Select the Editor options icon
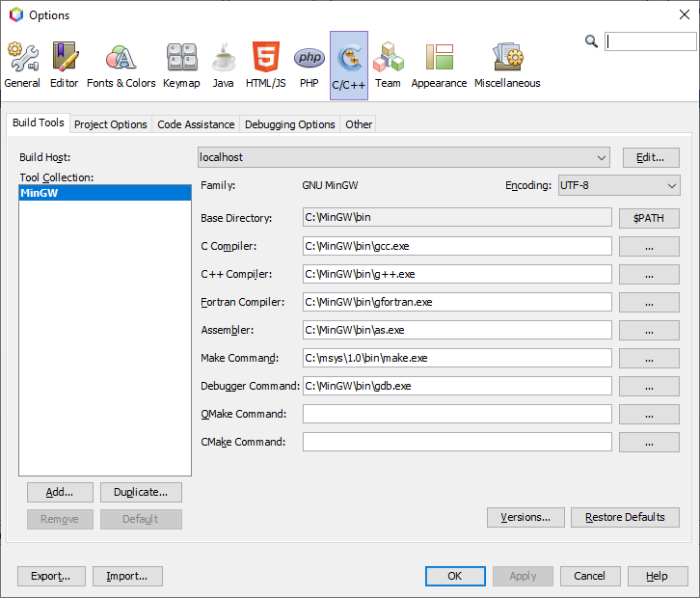The height and width of the screenshot is (598, 700). pos(65,66)
